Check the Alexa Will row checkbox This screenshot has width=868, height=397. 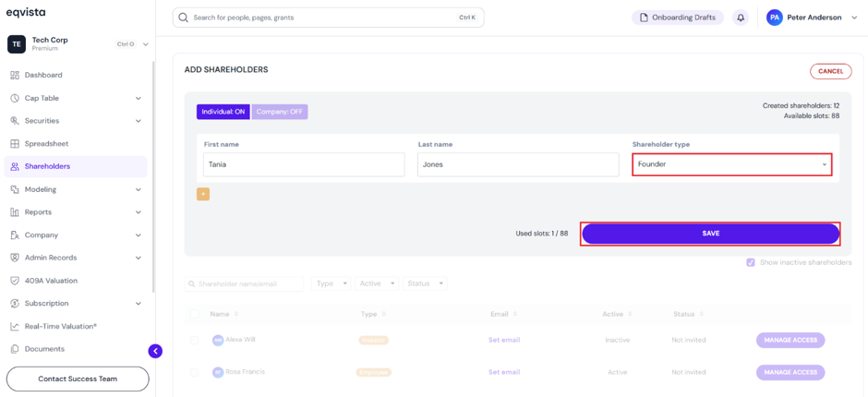click(194, 340)
